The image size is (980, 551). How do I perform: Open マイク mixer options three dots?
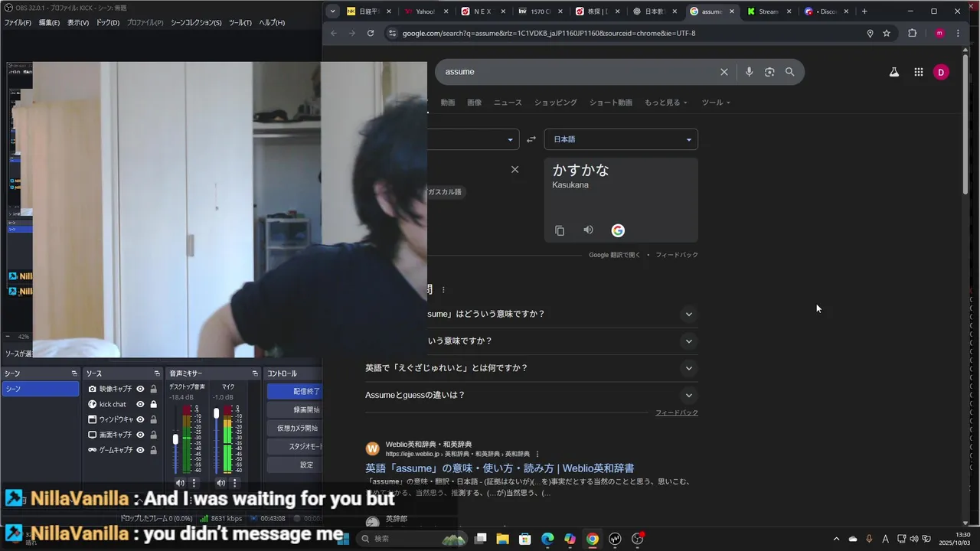[x=234, y=483]
